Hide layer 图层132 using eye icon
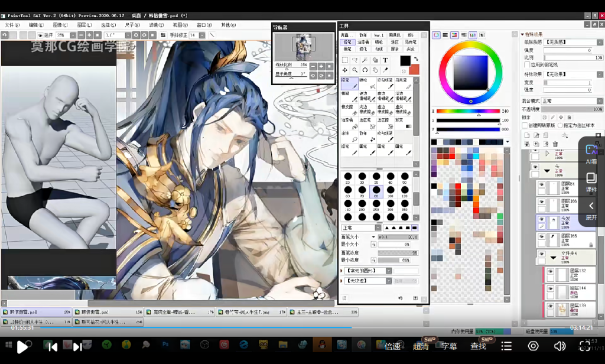Image resolution: width=605 pixels, height=364 pixels. [x=550, y=272]
